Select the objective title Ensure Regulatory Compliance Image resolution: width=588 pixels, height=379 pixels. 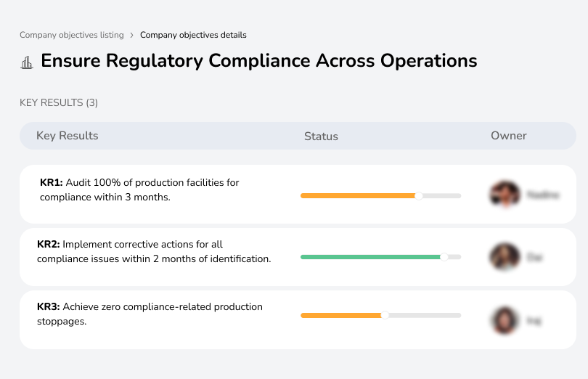coord(258,61)
